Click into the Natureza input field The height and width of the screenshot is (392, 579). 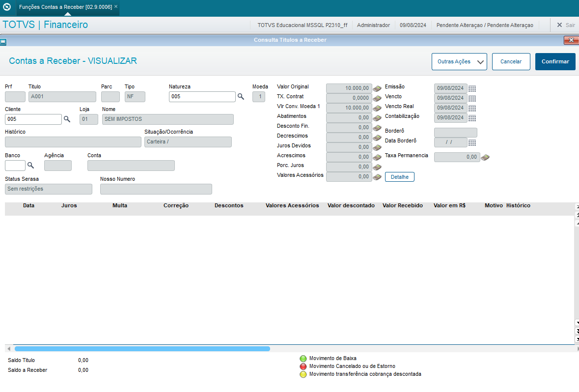pos(202,97)
